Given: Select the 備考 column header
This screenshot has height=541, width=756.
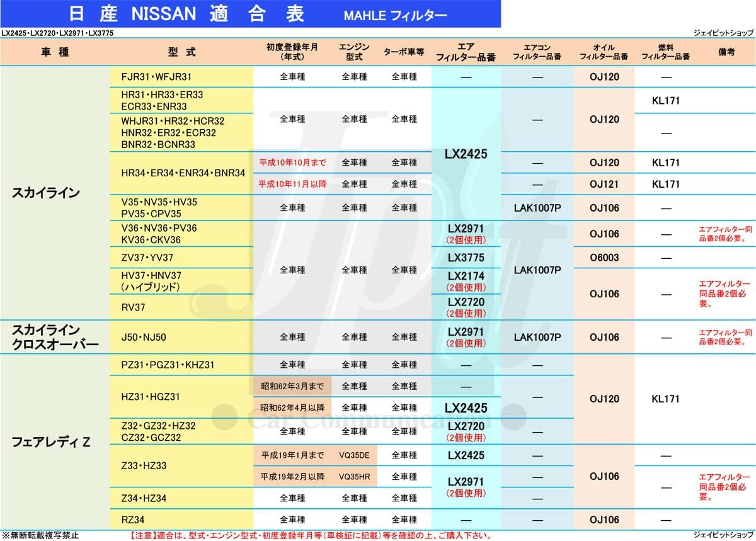Looking at the screenshot, I should [x=726, y=52].
